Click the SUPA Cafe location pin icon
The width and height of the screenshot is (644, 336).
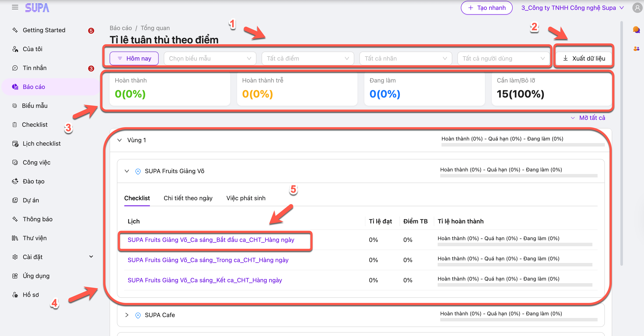tap(138, 315)
